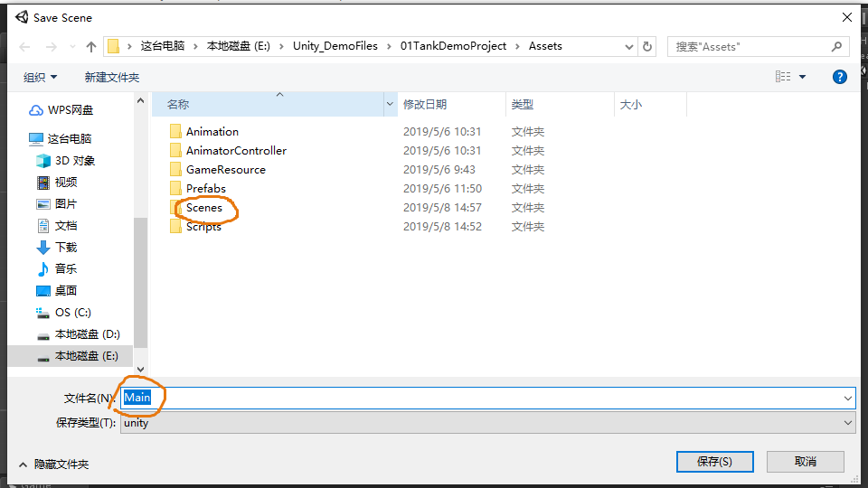Image resolution: width=868 pixels, height=488 pixels.
Task: Open the recent locations dropdown arrow
Action: pos(72,47)
